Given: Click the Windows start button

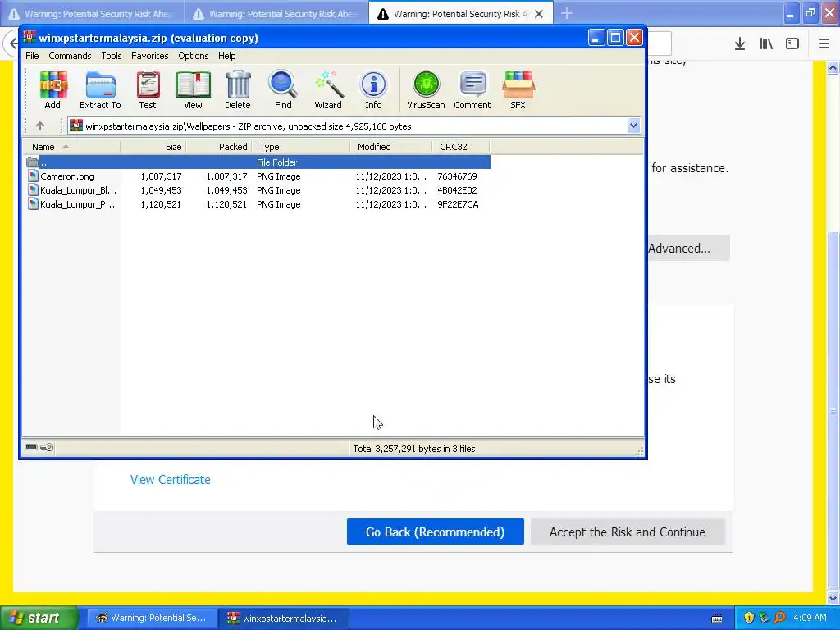Looking at the screenshot, I should [x=39, y=618].
